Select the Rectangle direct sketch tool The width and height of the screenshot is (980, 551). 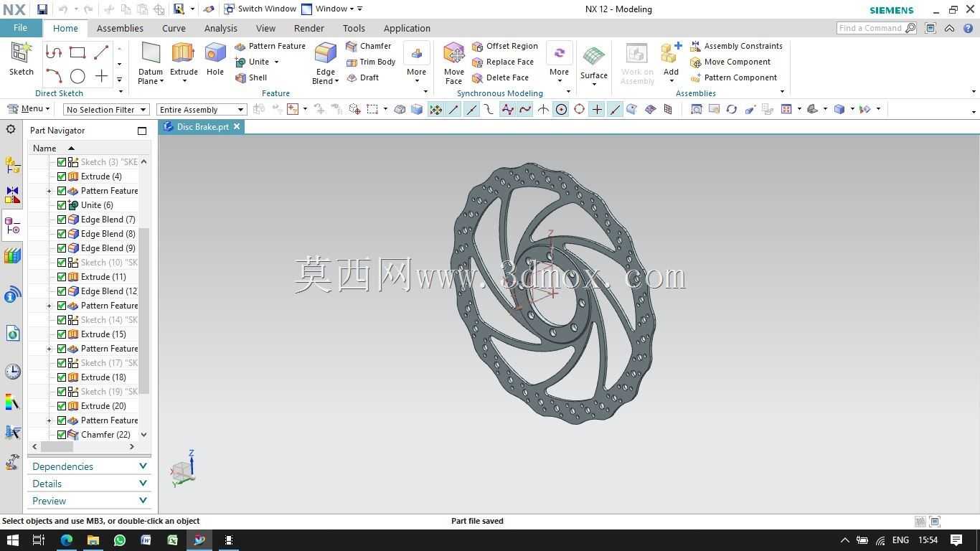coord(77,52)
